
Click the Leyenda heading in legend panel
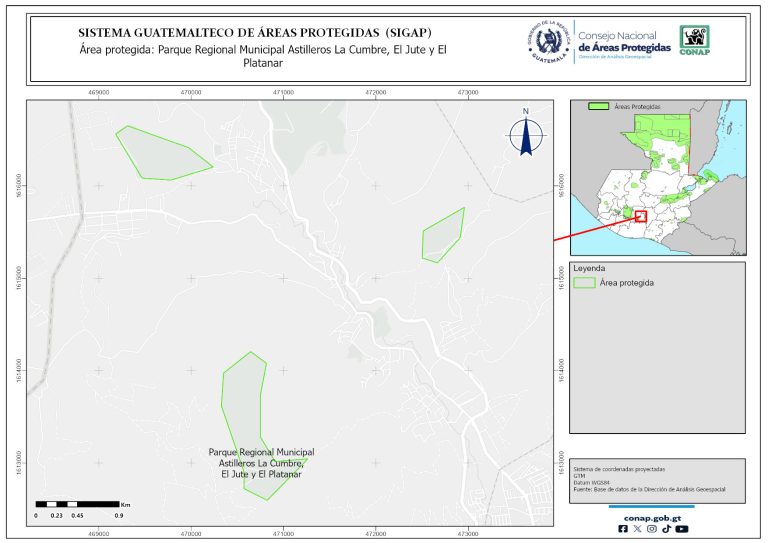[x=590, y=269]
